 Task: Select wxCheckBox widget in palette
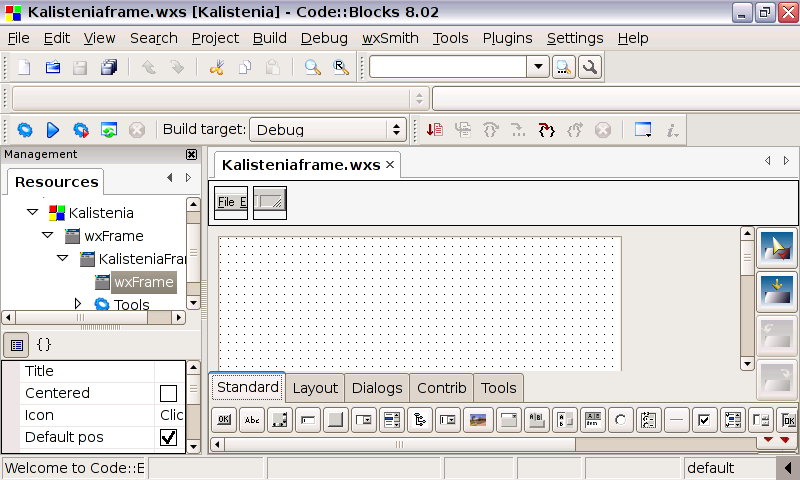[x=704, y=420]
